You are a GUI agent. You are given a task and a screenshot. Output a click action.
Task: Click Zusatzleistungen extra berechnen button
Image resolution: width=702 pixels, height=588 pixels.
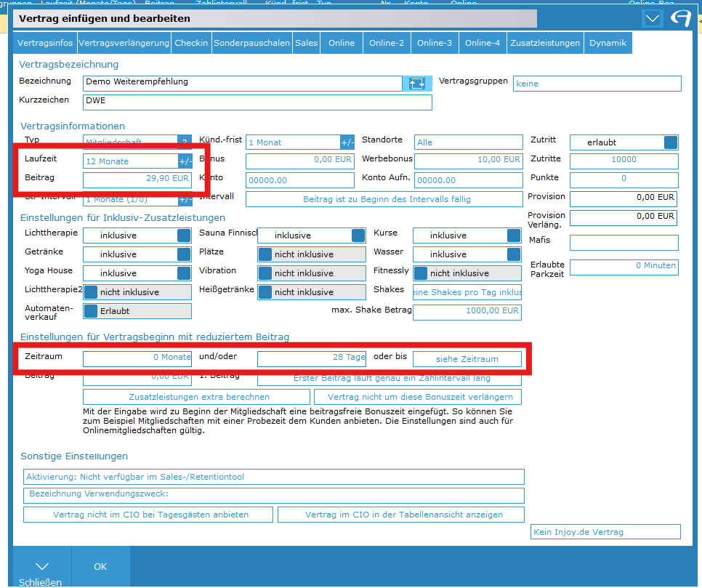tap(198, 397)
